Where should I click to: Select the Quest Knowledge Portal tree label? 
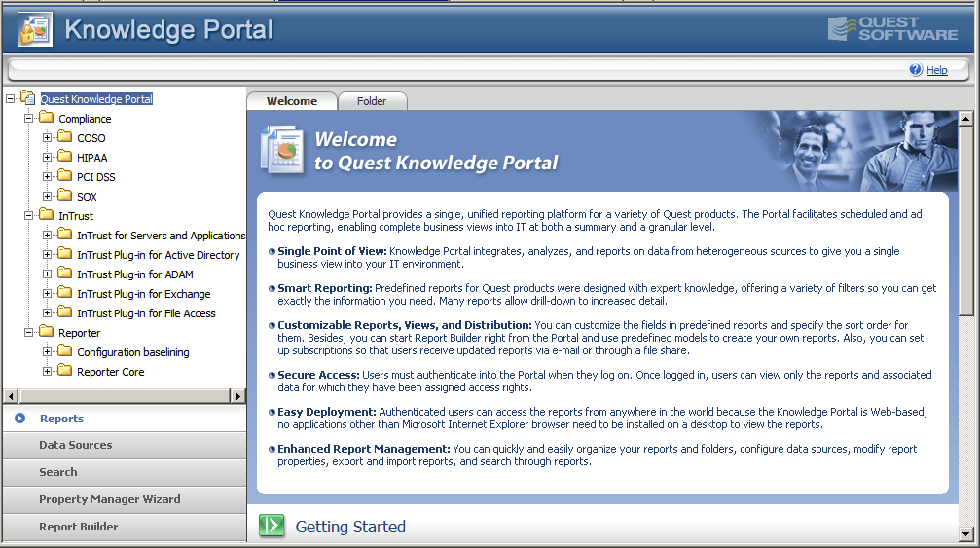tap(96, 98)
